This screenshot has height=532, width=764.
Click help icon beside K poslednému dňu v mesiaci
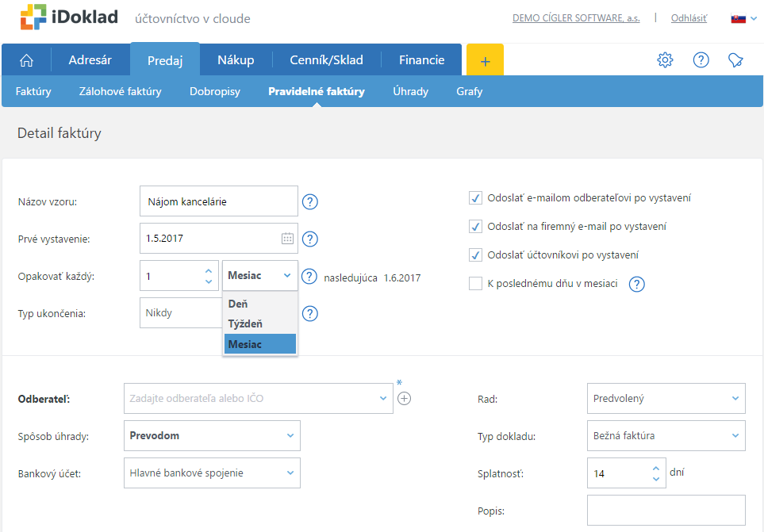[636, 284]
